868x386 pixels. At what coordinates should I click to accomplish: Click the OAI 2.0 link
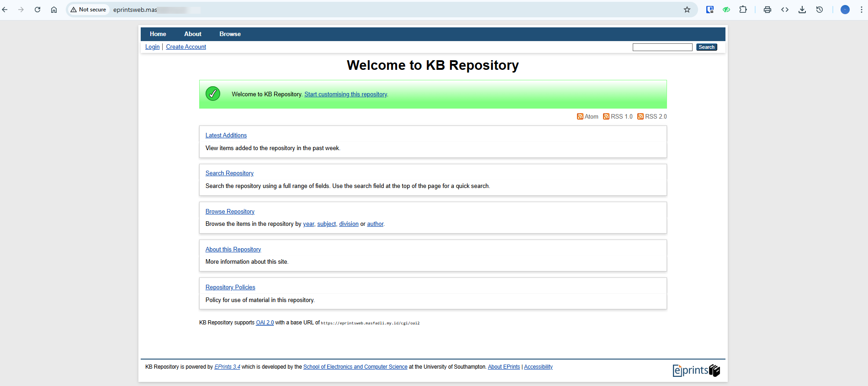265,323
